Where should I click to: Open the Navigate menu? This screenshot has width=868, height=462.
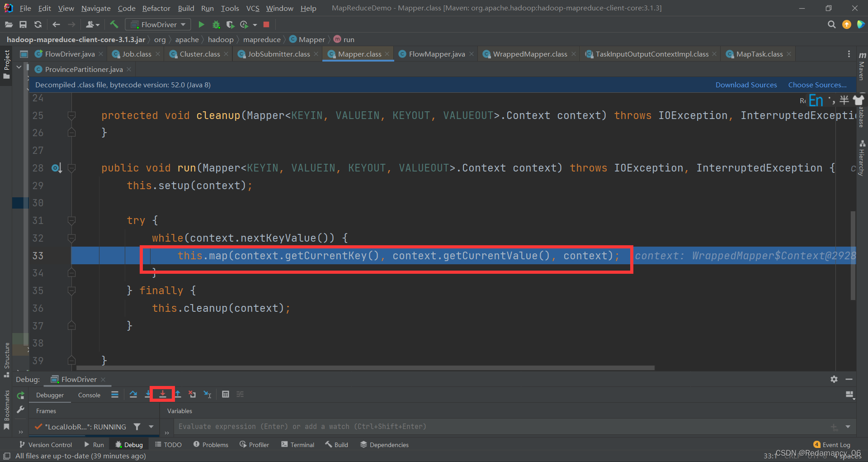pos(96,8)
